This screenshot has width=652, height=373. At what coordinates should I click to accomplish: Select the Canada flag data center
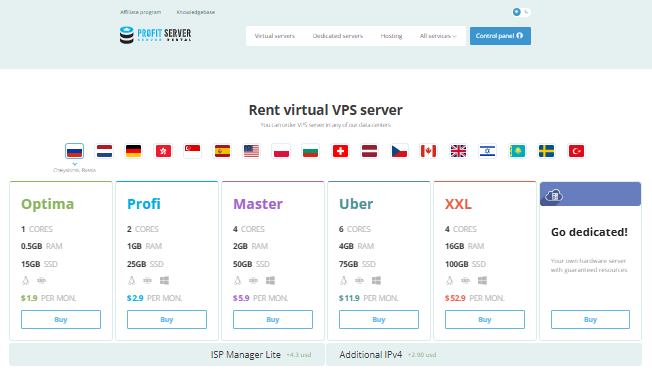coord(429,151)
